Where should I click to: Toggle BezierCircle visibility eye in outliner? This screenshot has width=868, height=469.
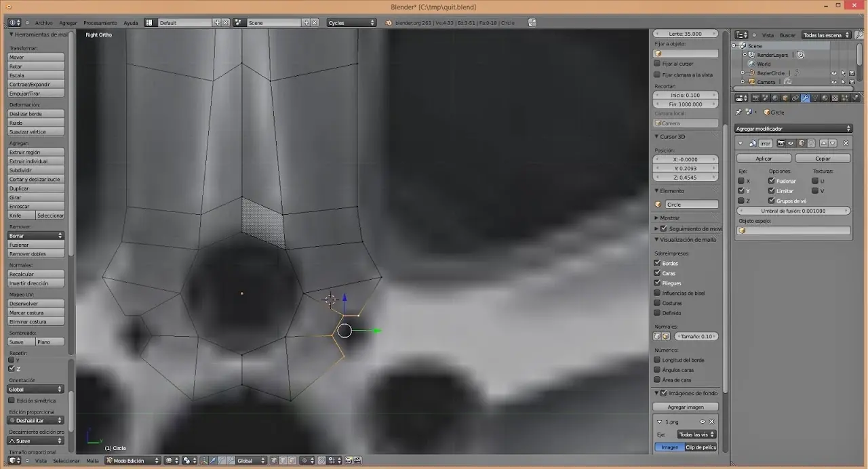click(834, 73)
